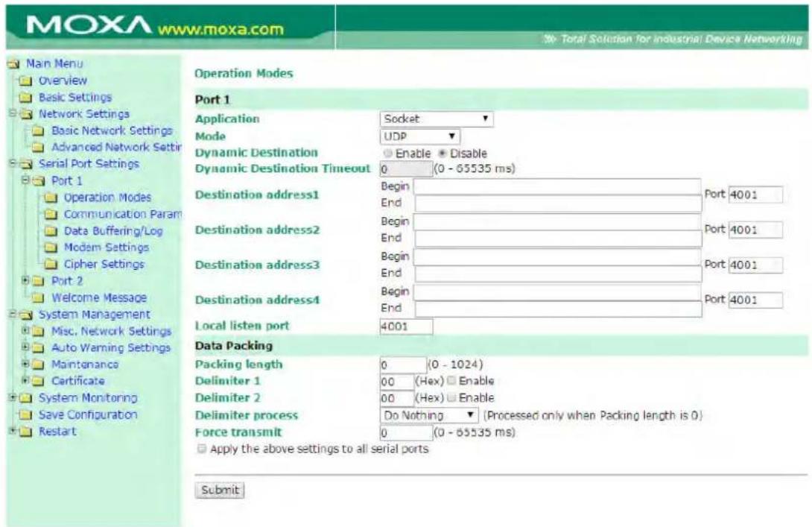Click the Port 1 folder icon

point(39,181)
